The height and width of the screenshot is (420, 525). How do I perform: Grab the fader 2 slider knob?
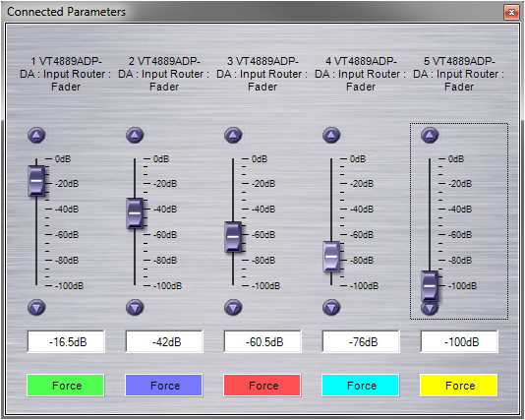coord(135,213)
